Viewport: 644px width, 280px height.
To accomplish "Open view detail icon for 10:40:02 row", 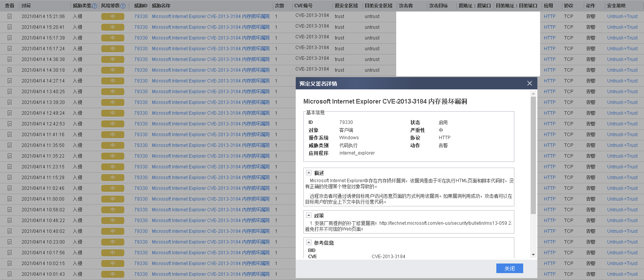I will pyautogui.click(x=10, y=231).
